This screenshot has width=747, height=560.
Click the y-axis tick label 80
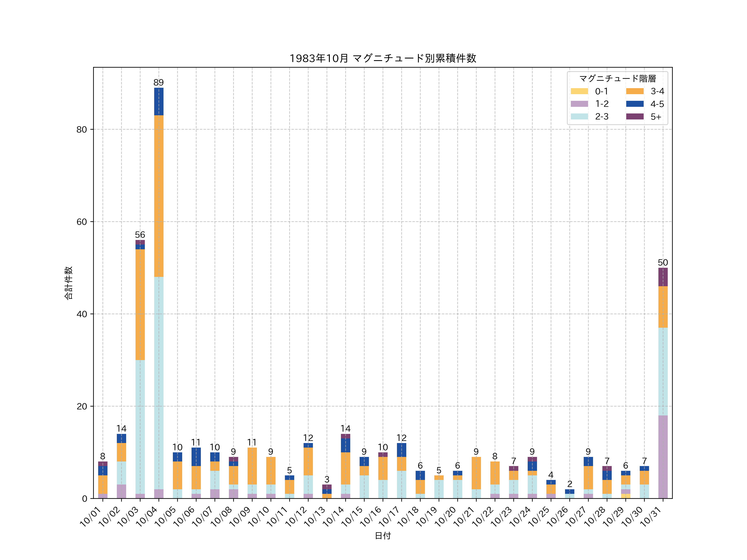[81, 130]
